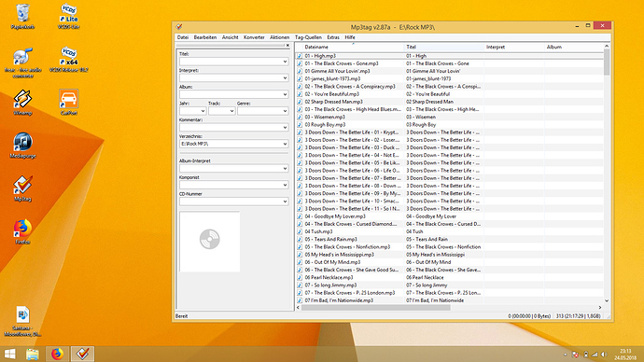Select the fre:ac free audio converter shortcut
This screenshot has width=644, height=362.
pos(23,63)
